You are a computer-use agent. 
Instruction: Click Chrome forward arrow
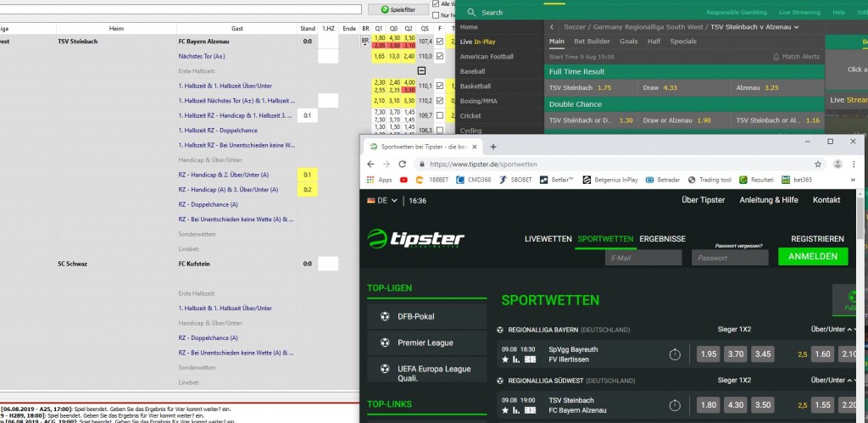[387, 164]
